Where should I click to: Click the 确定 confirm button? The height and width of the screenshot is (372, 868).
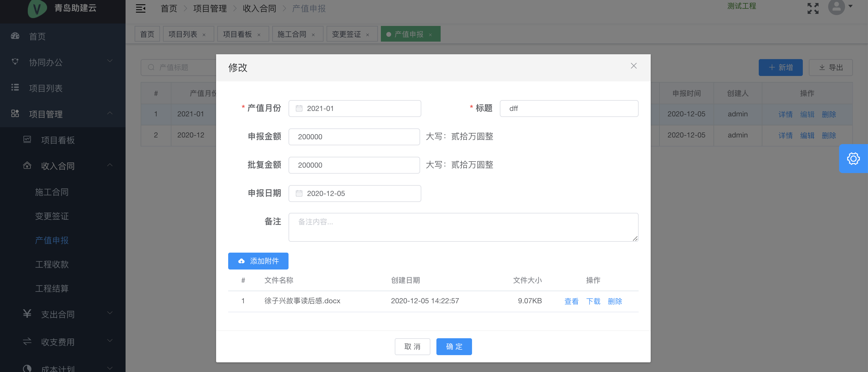(x=454, y=346)
